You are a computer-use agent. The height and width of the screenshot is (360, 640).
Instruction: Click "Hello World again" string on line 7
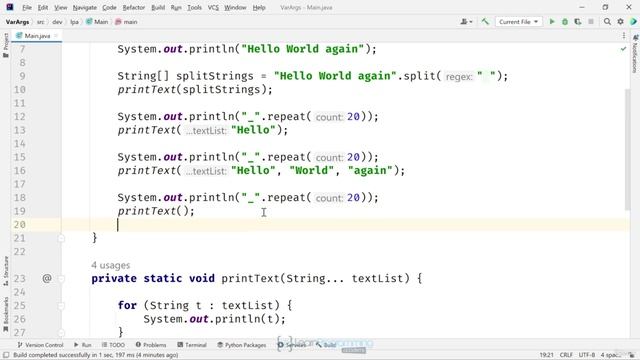pos(302,49)
